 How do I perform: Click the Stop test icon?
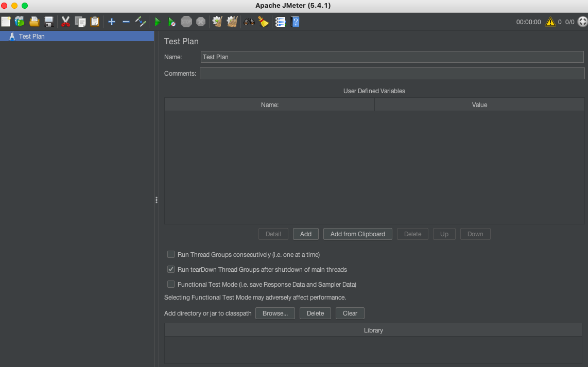[x=186, y=22]
